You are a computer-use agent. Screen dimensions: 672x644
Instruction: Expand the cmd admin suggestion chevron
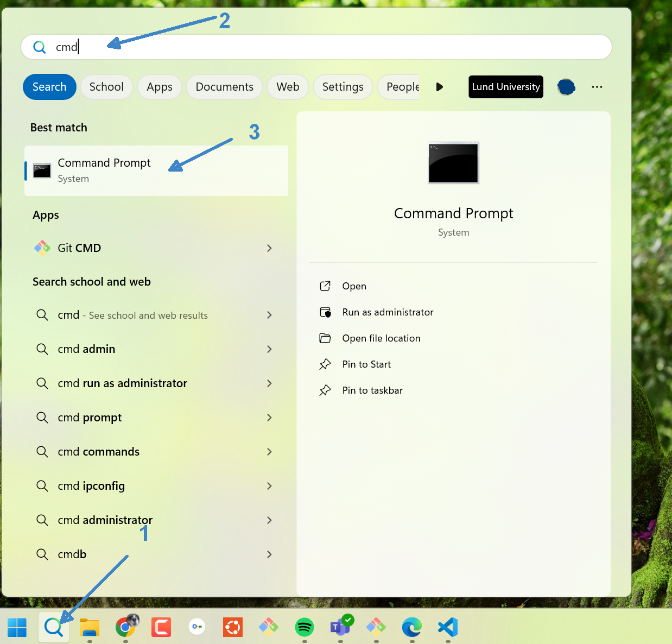269,349
